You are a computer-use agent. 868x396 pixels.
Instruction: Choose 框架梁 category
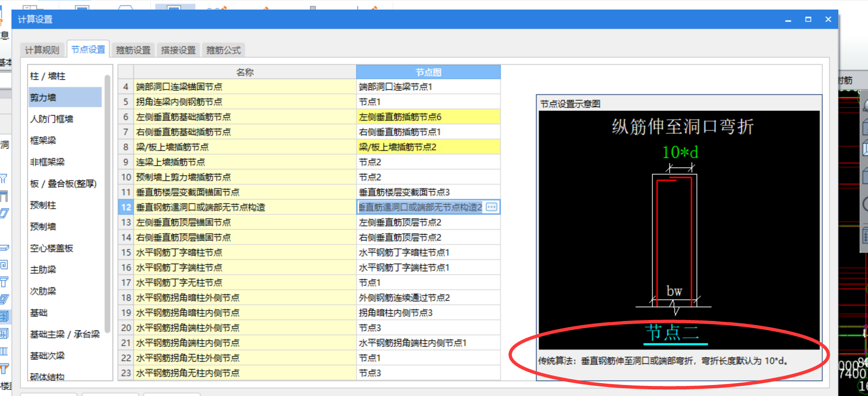click(x=65, y=141)
